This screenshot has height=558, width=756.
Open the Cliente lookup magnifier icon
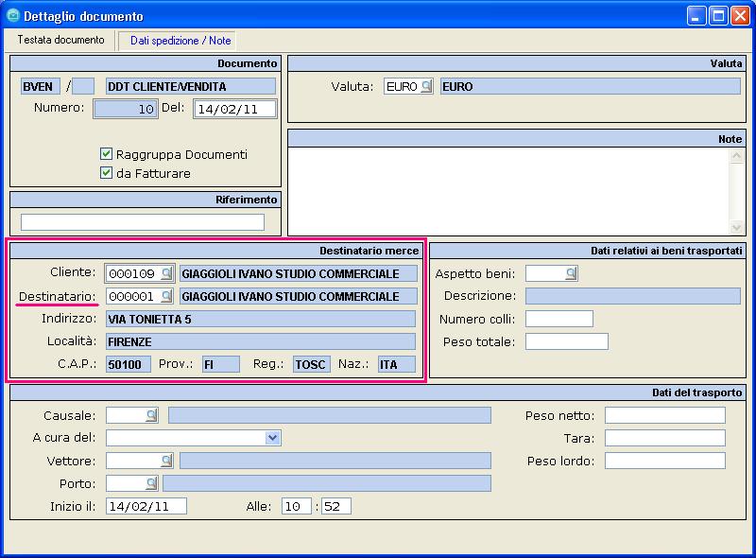166,273
